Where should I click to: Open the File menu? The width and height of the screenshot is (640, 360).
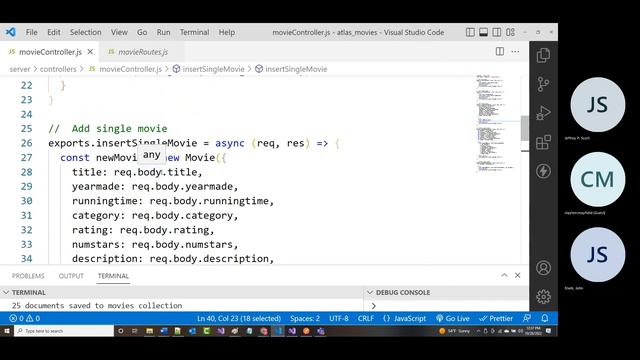[x=31, y=32]
